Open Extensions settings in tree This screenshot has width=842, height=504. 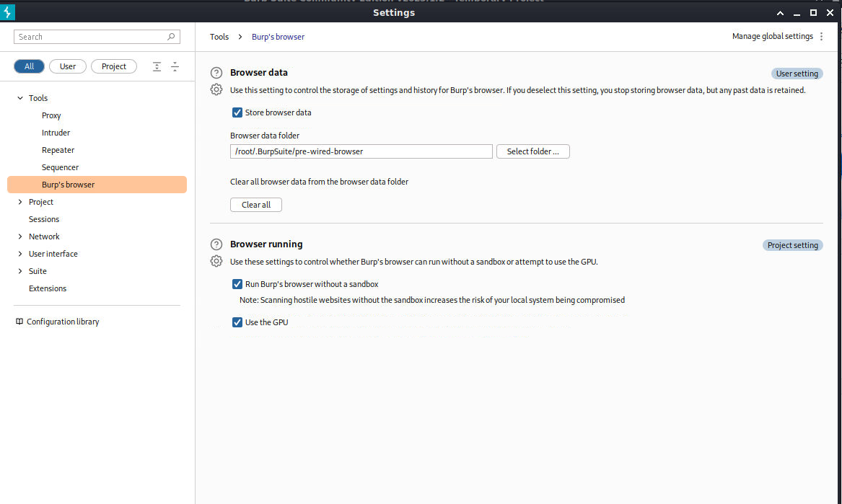(x=47, y=288)
